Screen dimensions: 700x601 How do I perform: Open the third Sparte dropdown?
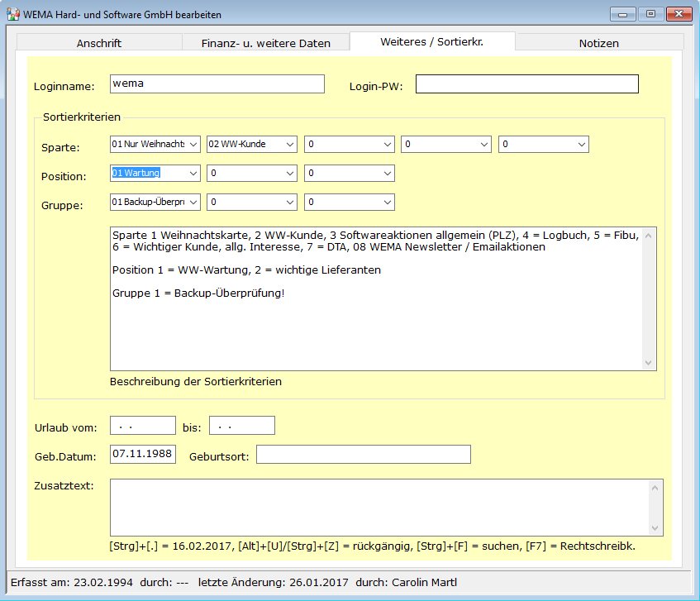tap(349, 144)
